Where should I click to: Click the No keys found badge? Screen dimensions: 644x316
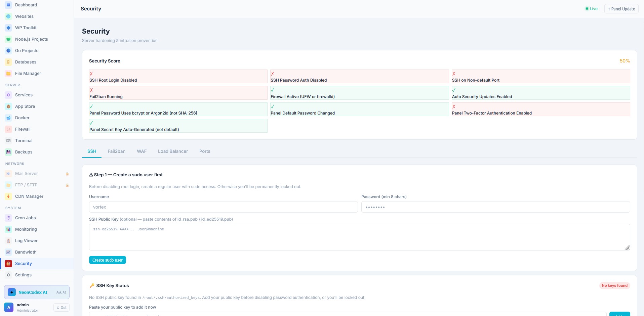(x=614, y=285)
